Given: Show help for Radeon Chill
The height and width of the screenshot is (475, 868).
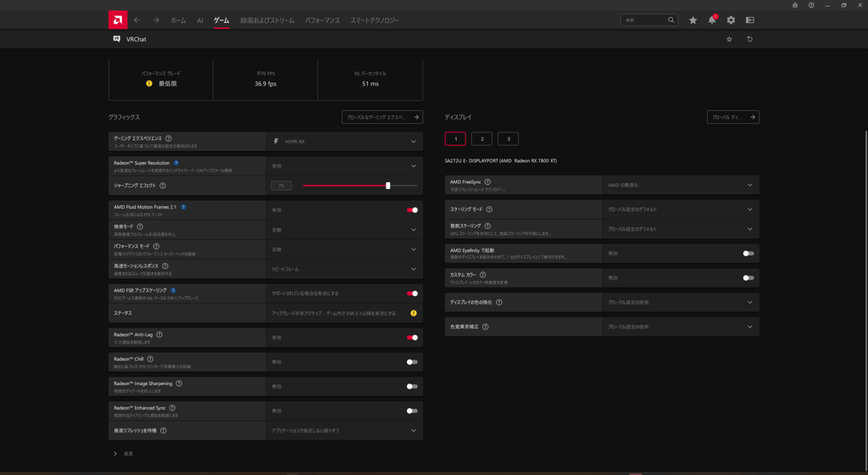Looking at the screenshot, I should click(x=150, y=359).
